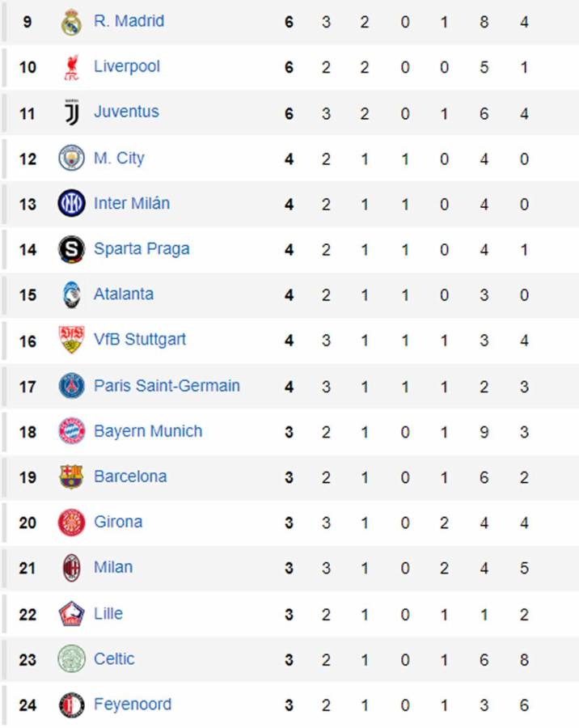Click the Girona crest icon
This screenshot has width=579, height=728.
click(x=72, y=523)
